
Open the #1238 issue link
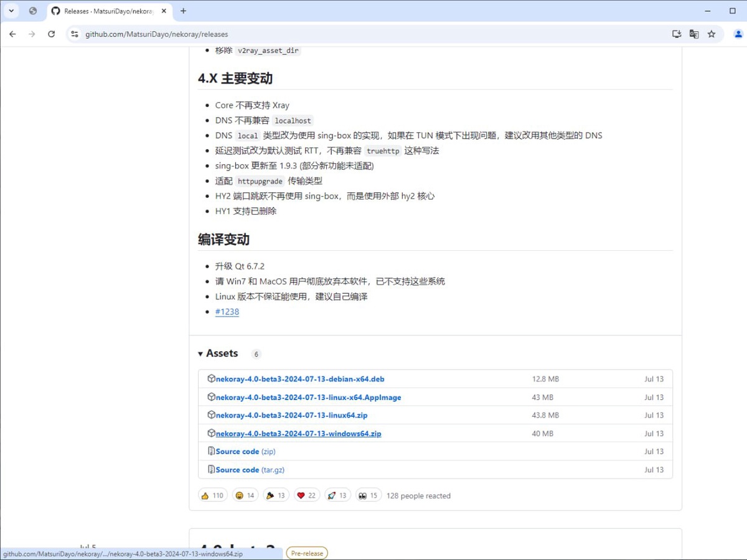pyautogui.click(x=227, y=312)
